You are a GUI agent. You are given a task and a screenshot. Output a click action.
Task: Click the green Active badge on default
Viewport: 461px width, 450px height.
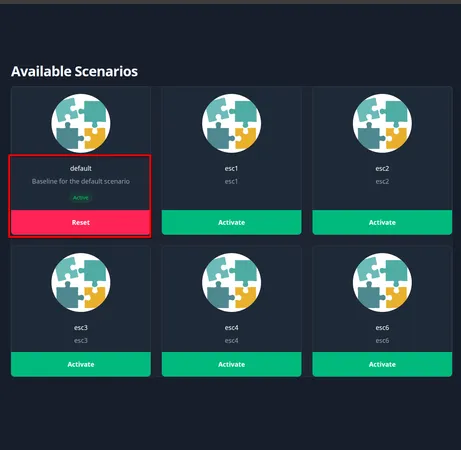click(x=81, y=198)
